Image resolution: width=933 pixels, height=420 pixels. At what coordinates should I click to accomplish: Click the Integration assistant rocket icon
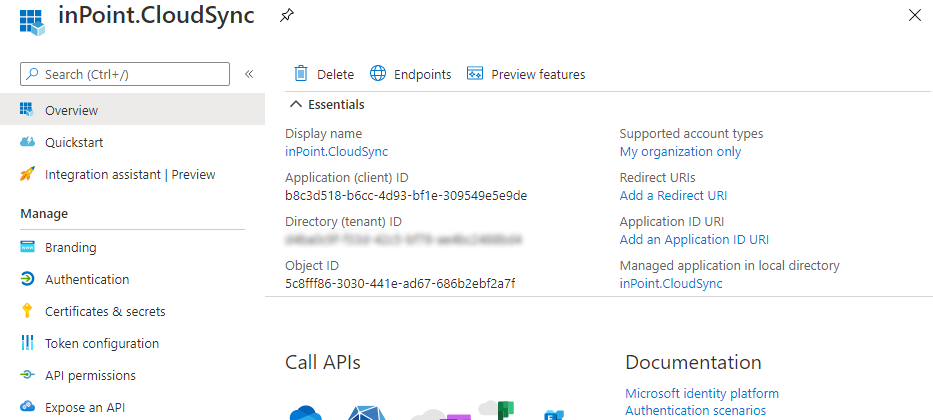click(x=27, y=174)
